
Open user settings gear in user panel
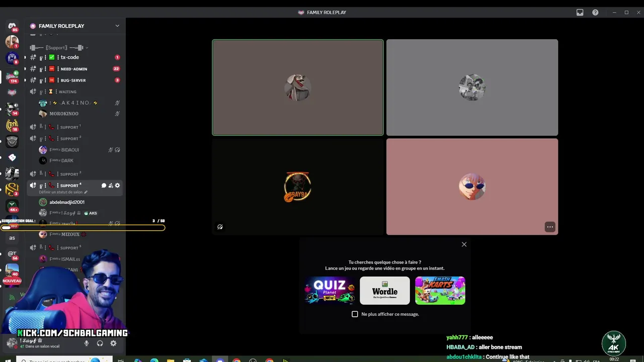[x=113, y=343]
